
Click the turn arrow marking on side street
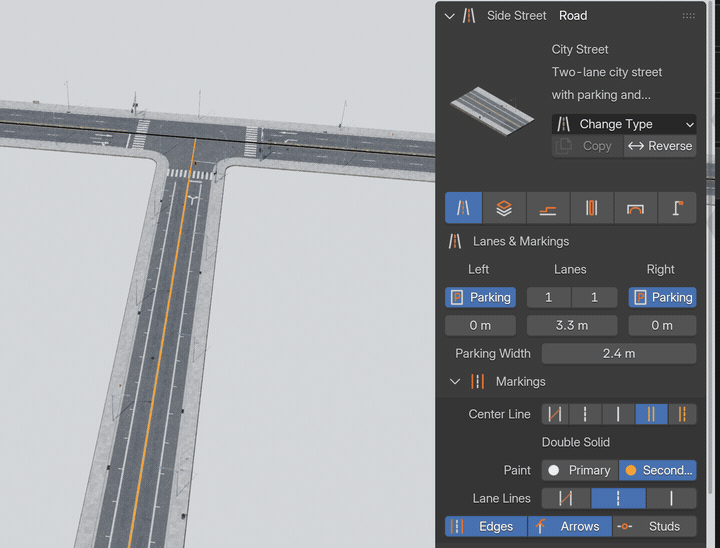coord(193,200)
